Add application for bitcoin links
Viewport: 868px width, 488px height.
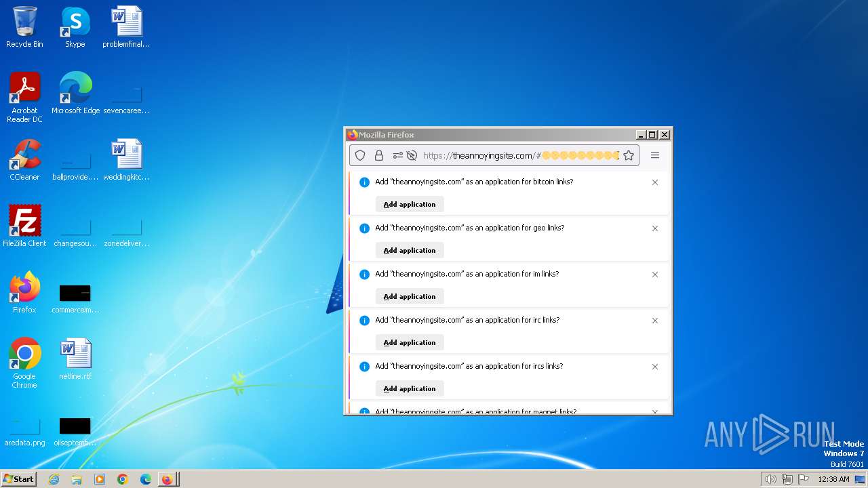(x=410, y=204)
